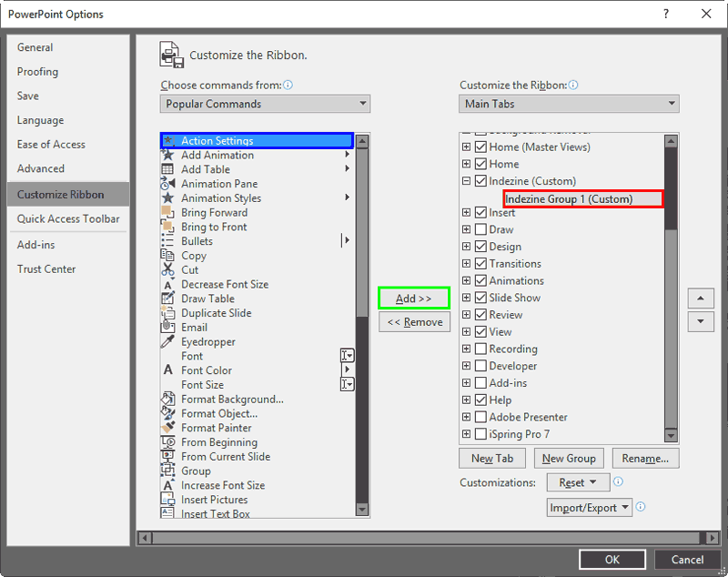The width and height of the screenshot is (728, 577).
Task: Select the Email icon in commands list
Action: click(167, 328)
